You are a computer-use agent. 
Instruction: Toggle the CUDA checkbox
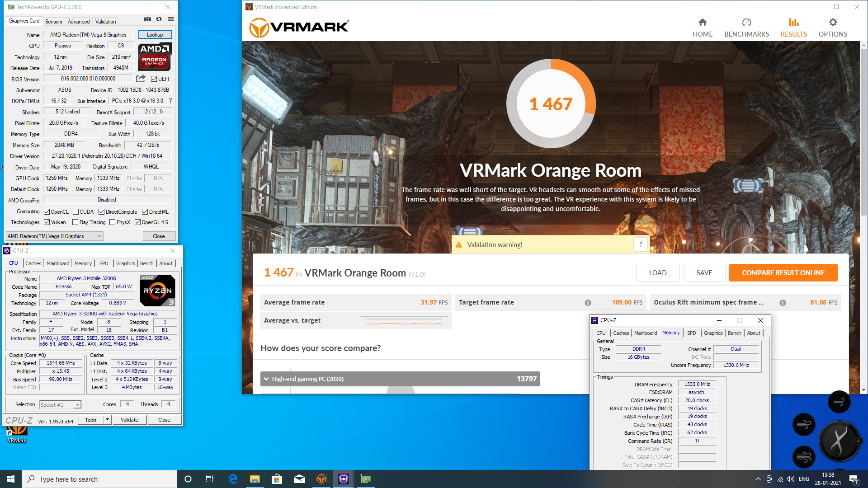[75, 211]
